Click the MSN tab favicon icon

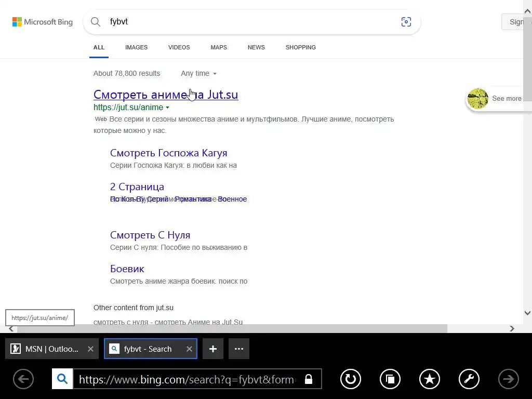click(16, 349)
